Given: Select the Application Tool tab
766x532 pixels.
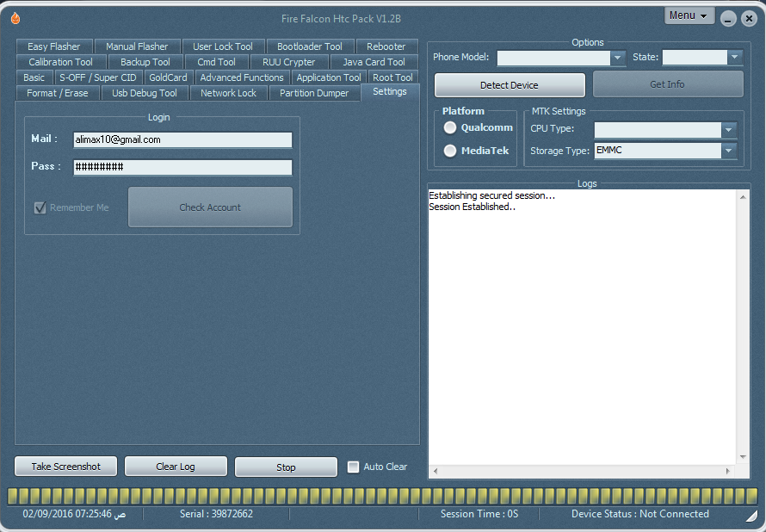Looking at the screenshot, I should click(x=329, y=77).
